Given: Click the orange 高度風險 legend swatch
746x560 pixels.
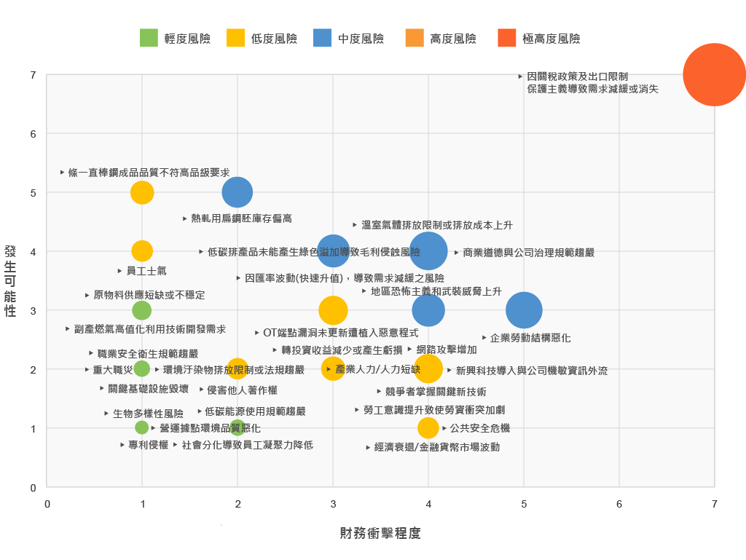Looking at the screenshot, I should 415,38.
